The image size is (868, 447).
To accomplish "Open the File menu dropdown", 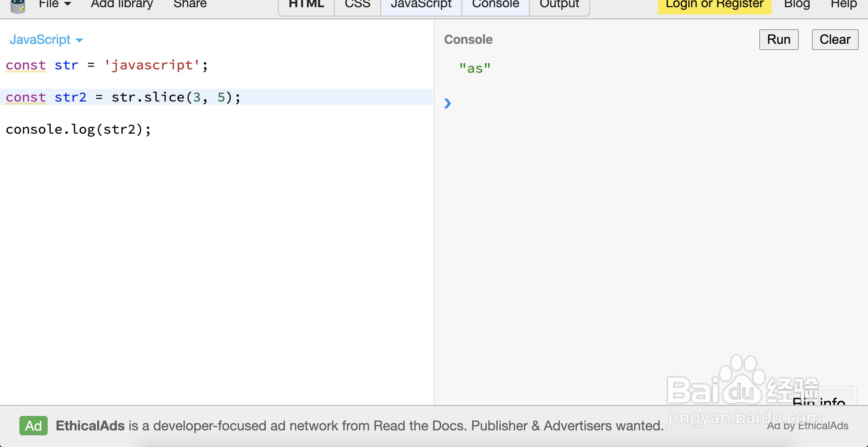I will (55, 5).
